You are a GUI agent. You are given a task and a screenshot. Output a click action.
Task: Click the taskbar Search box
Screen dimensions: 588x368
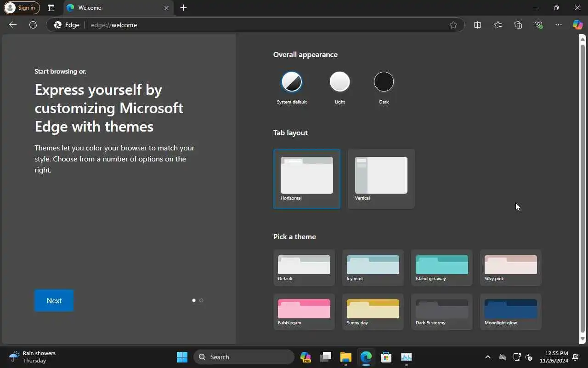[244, 357]
